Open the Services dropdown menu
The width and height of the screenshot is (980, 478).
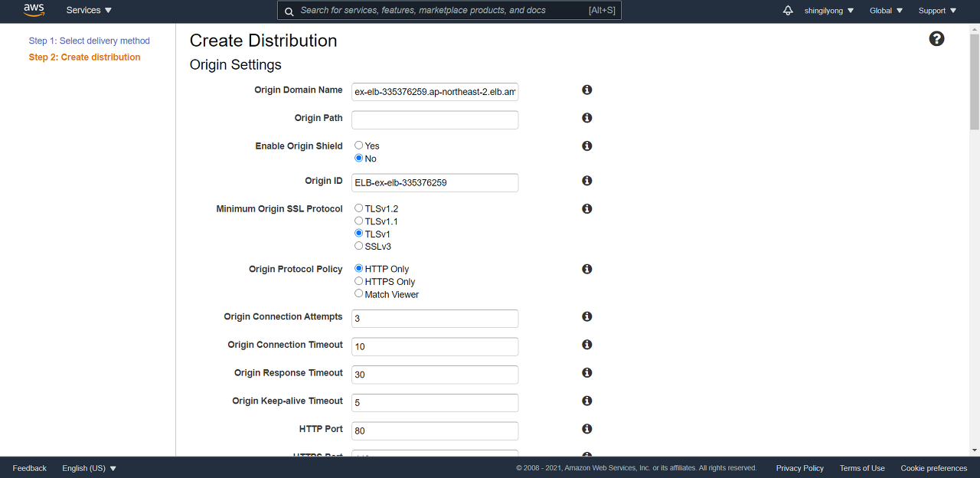[x=89, y=11]
